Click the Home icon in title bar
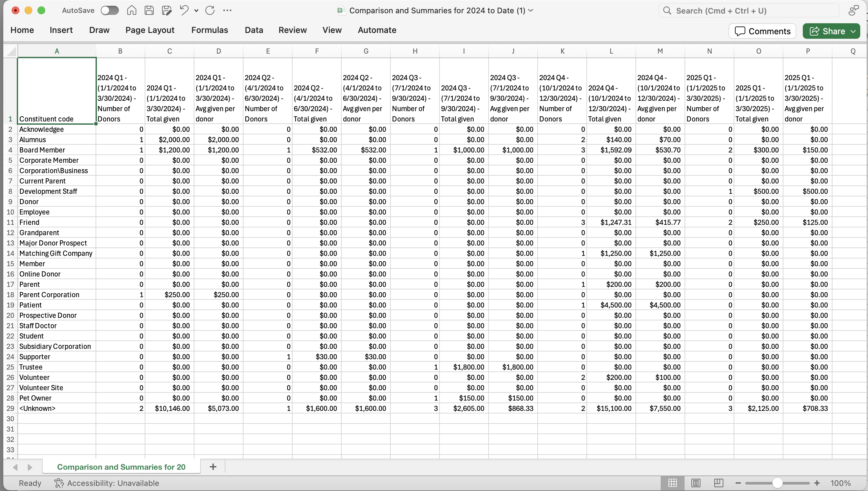Image resolution: width=868 pixels, height=491 pixels. (131, 10)
